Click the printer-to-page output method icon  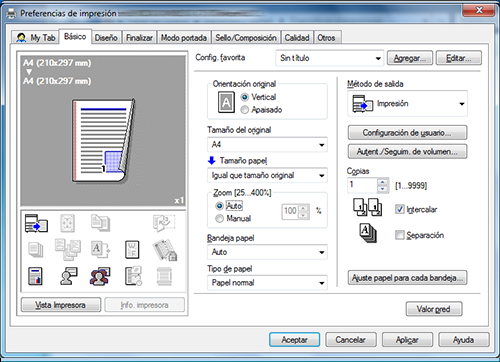tap(36, 223)
